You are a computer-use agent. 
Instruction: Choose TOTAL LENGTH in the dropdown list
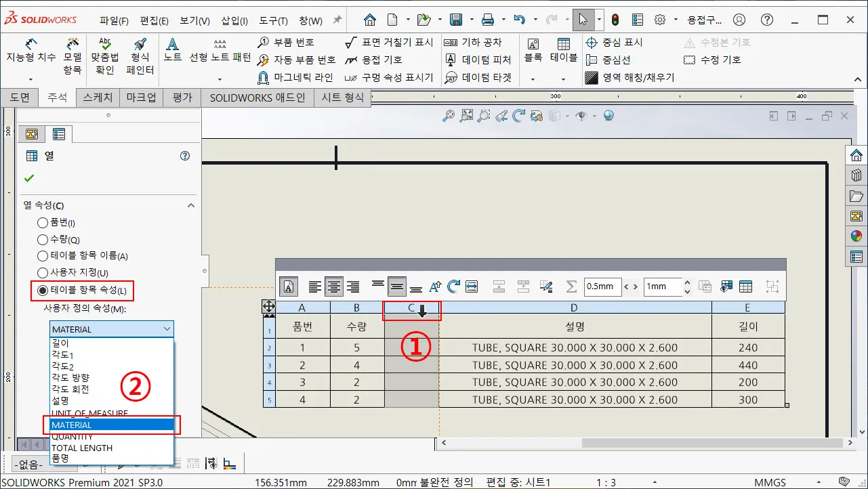112,448
